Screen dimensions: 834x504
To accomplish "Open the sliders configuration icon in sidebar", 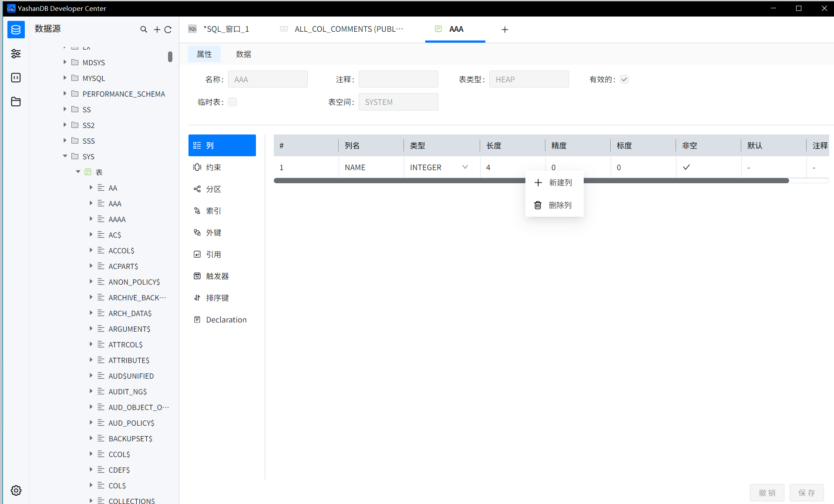I will coord(16,54).
